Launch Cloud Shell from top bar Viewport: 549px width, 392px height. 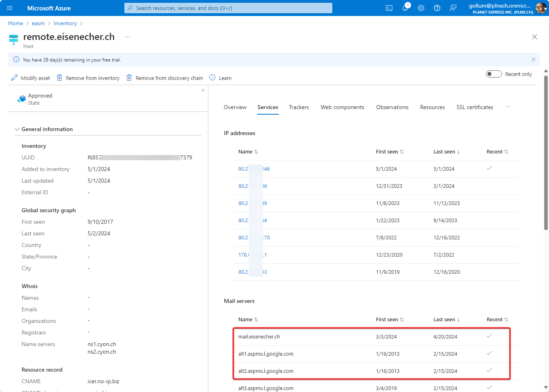[389, 8]
